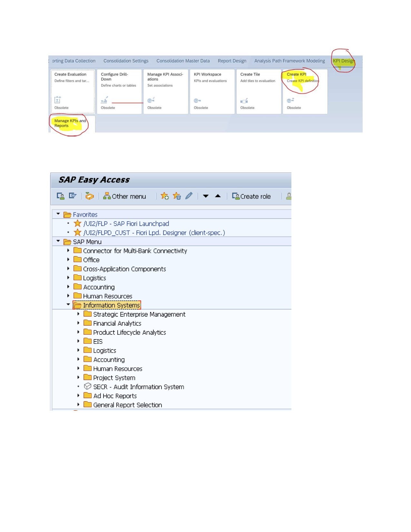Open the Create Tile tile
Viewport: 411px width, 532px height.
[259, 92]
